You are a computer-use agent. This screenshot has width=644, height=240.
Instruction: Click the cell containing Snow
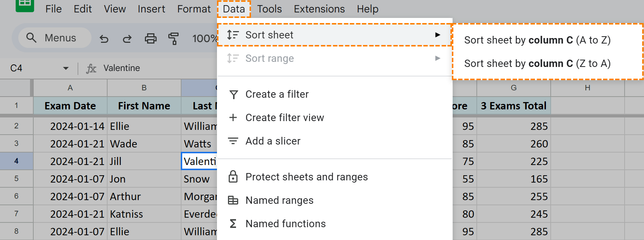click(x=199, y=179)
